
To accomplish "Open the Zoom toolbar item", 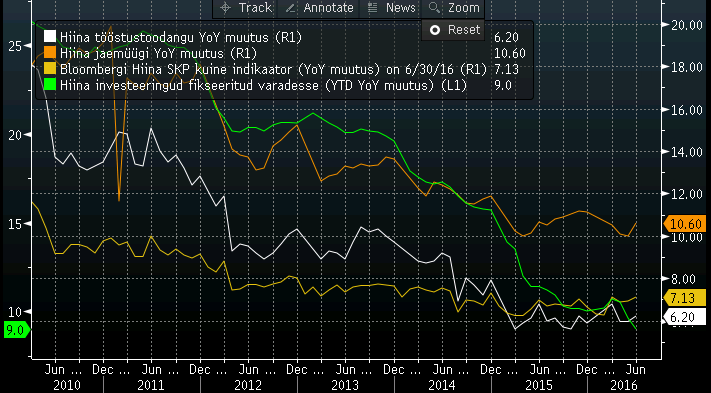I will 453,8.
